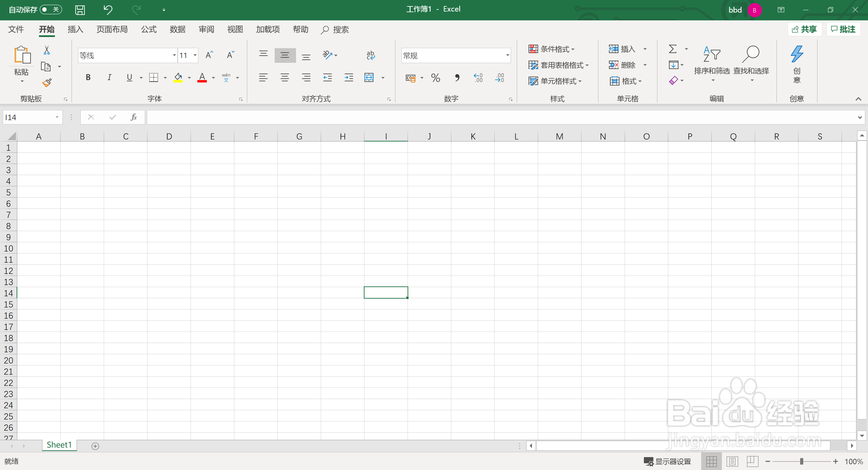The height and width of the screenshot is (470, 868).
Task: Open the font name dropdown
Action: (x=174, y=55)
